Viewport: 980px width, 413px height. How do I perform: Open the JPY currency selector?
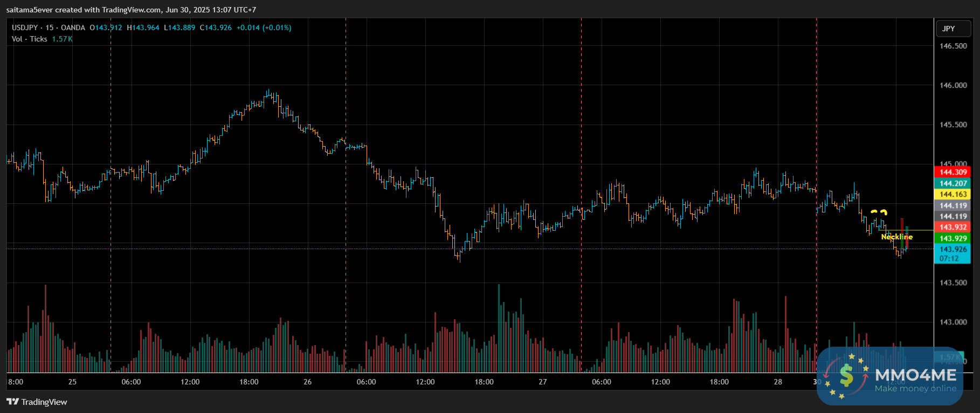coord(953,29)
